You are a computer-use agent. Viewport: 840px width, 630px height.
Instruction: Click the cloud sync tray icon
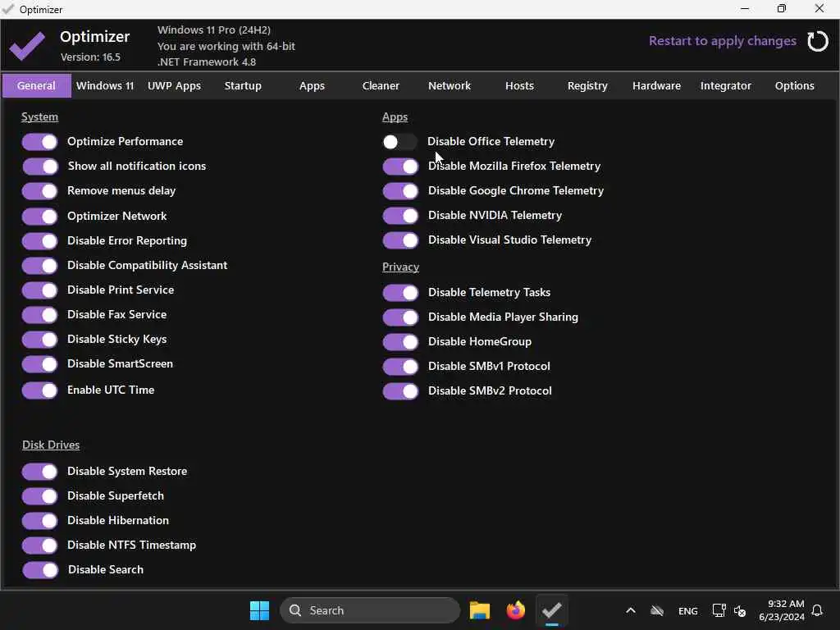pyautogui.click(x=657, y=610)
